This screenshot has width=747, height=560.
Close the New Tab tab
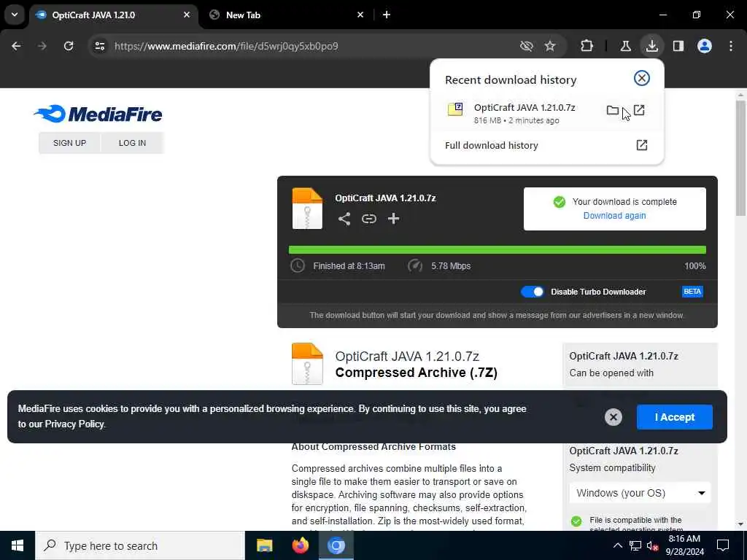tap(360, 15)
